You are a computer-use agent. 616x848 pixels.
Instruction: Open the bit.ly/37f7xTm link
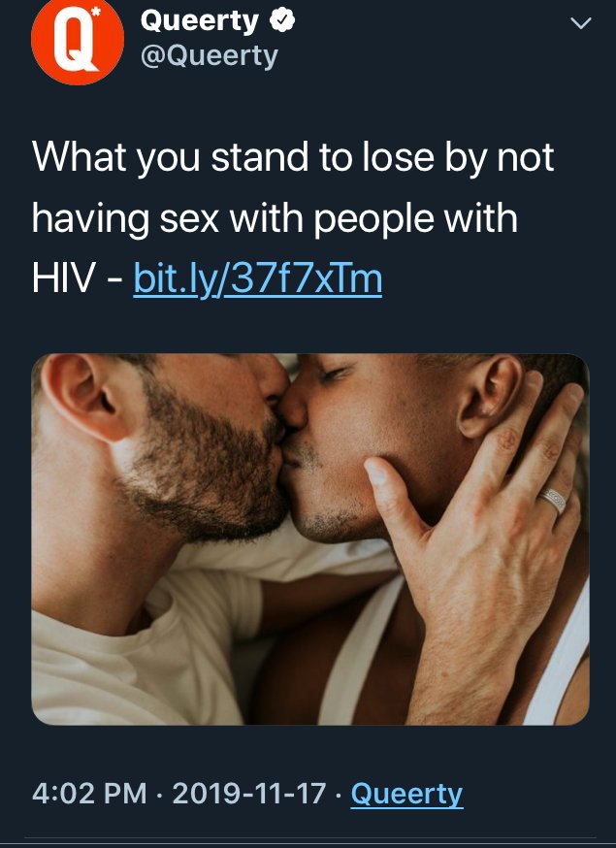pyautogui.click(x=257, y=279)
